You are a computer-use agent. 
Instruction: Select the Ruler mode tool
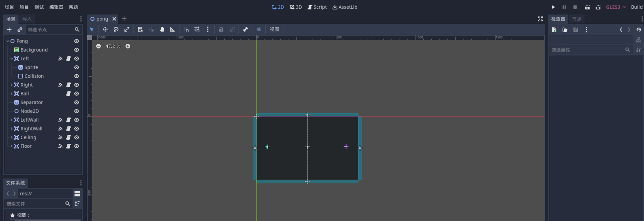coord(173,29)
